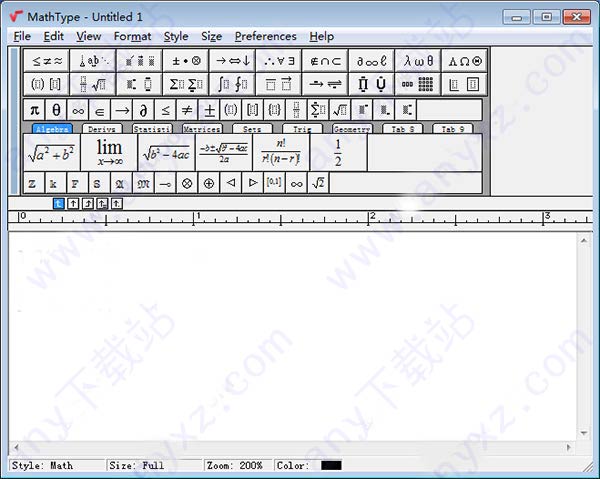Insert the partial derivative symbol
This screenshot has width=600, height=479.
point(143,110)
